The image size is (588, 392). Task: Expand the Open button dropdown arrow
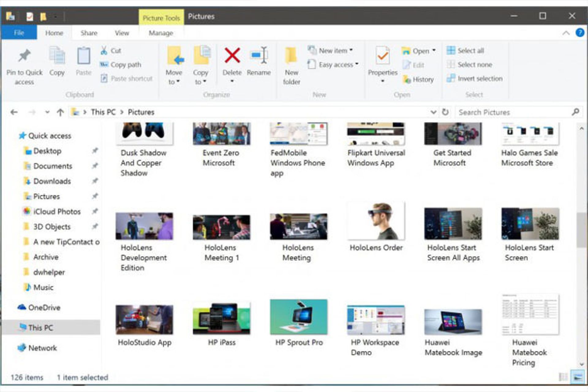[434, 51]
